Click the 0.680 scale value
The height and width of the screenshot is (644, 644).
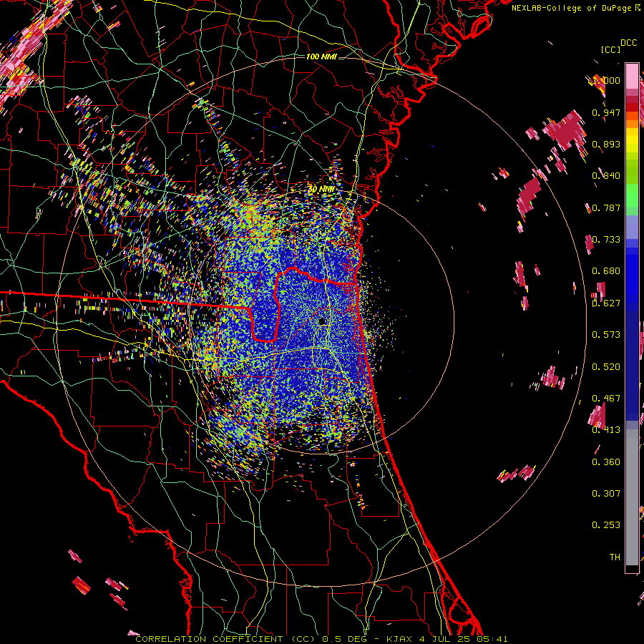click(606, 271)
